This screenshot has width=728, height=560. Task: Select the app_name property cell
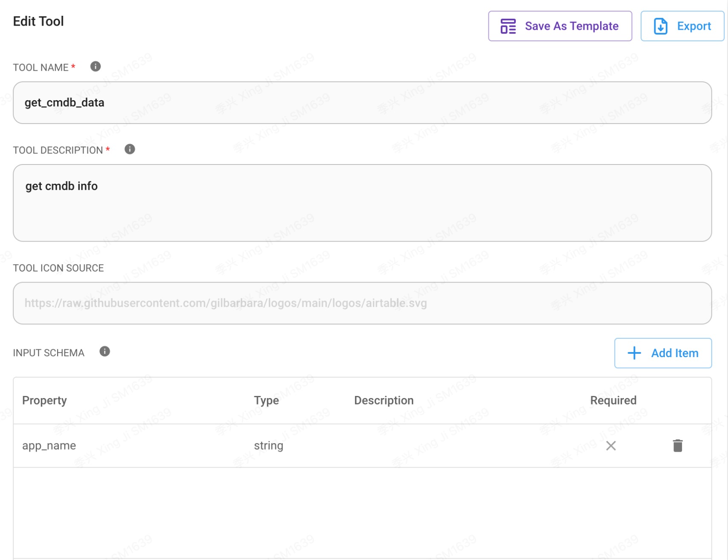click(49, 446)
